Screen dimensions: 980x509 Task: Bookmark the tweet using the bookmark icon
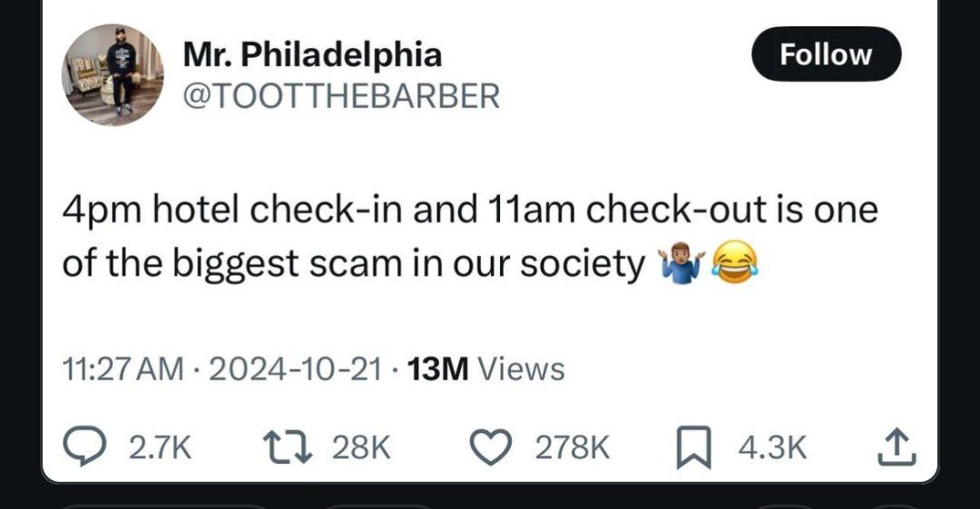click(x=694, y=447)
